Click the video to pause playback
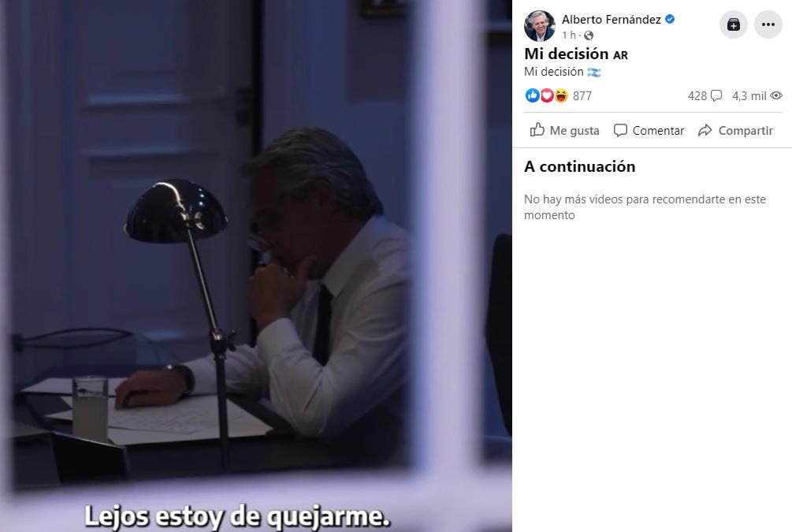The height and width of the screenshot is (532, 792). [x=256, y=266]
